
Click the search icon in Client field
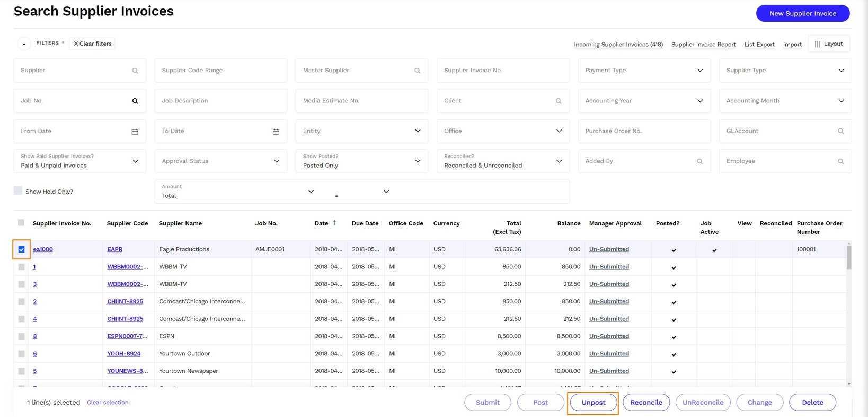coord(559,101)
